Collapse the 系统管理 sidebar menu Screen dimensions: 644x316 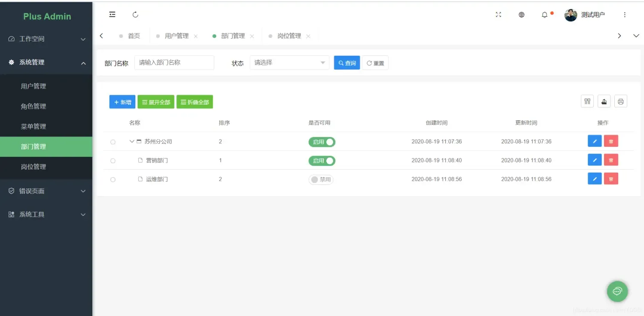pos(46,62)
